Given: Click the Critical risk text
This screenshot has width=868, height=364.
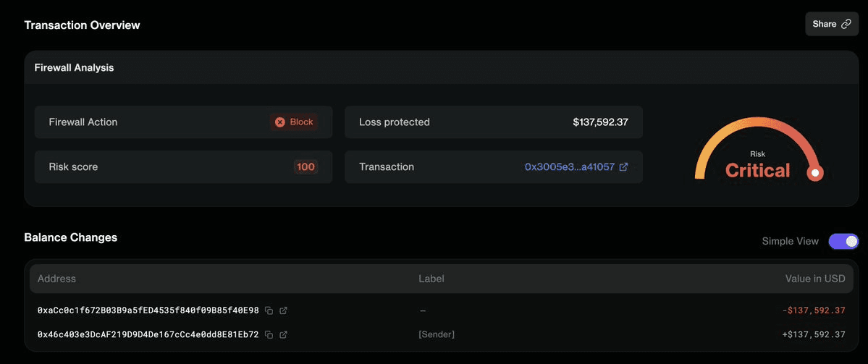Looking at the screenshot, I should (x=757, y=171).
